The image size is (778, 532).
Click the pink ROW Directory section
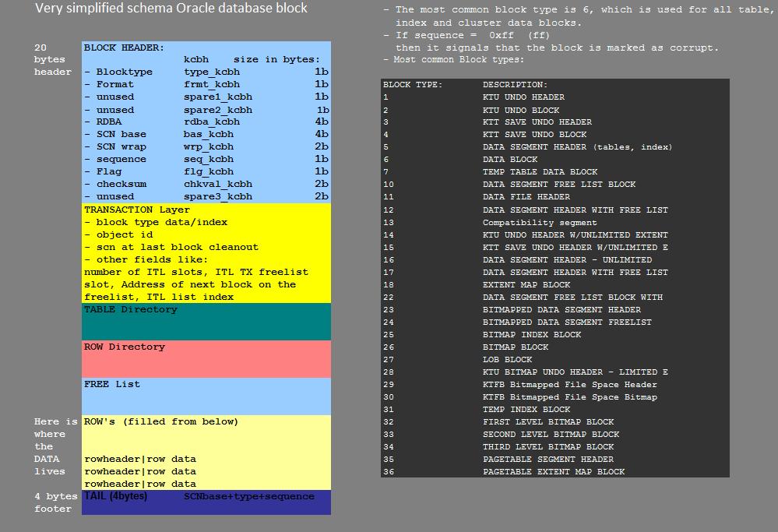tap(206, 358)
